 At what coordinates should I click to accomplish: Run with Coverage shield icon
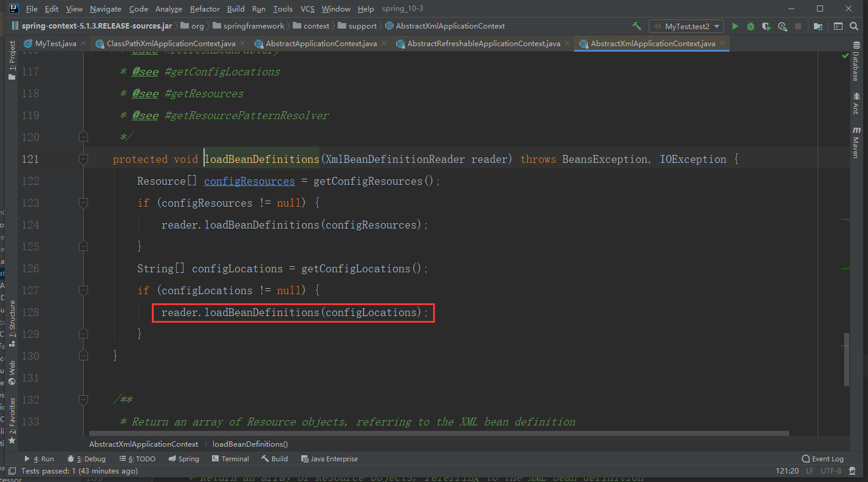(767, 26)
